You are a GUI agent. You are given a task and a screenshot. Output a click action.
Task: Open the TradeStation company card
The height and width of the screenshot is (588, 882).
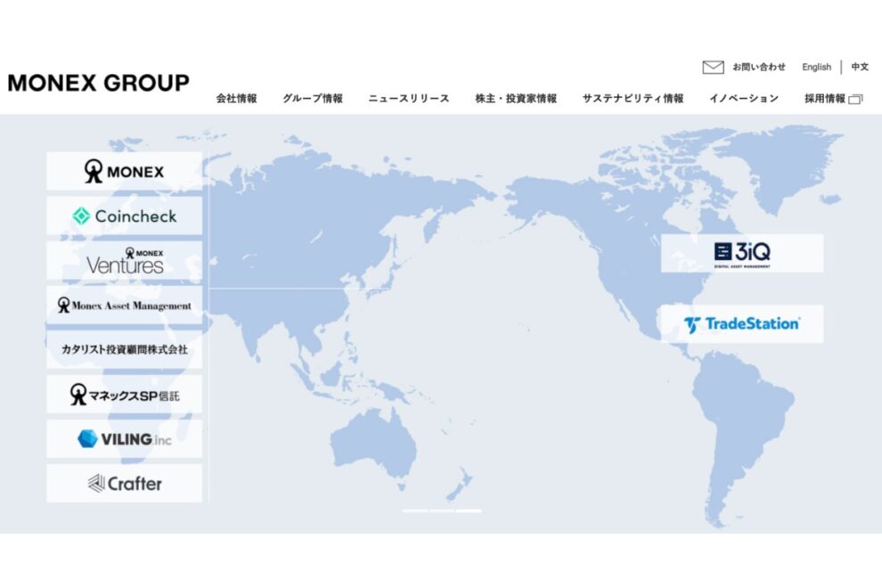click(x=742, y=324)
